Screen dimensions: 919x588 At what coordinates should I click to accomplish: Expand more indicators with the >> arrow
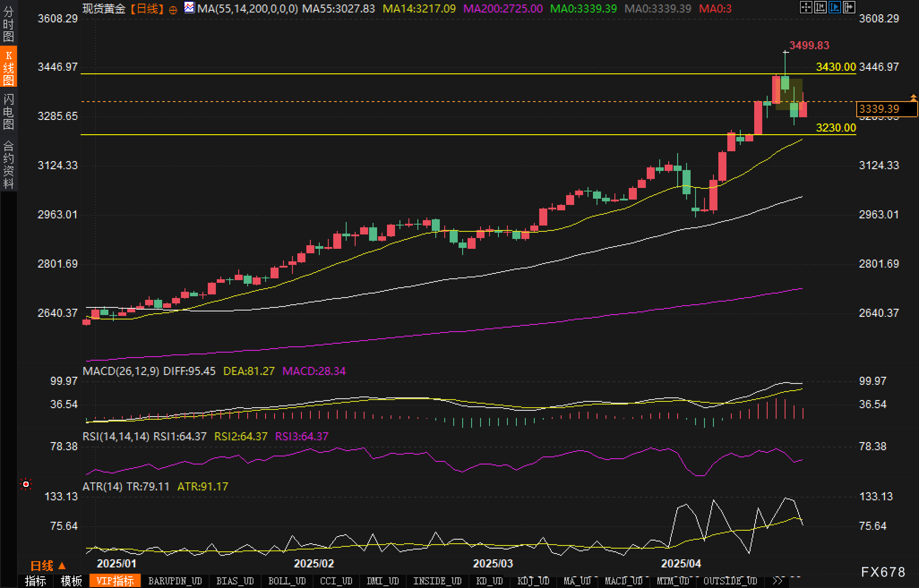[x=777, y=581]
